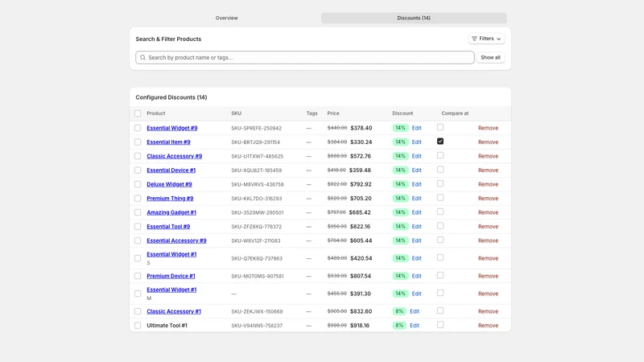Select the Essential Widget #9 row checkbox
Viewport: 644px width, 362px height.
click(x=138, y=128)
